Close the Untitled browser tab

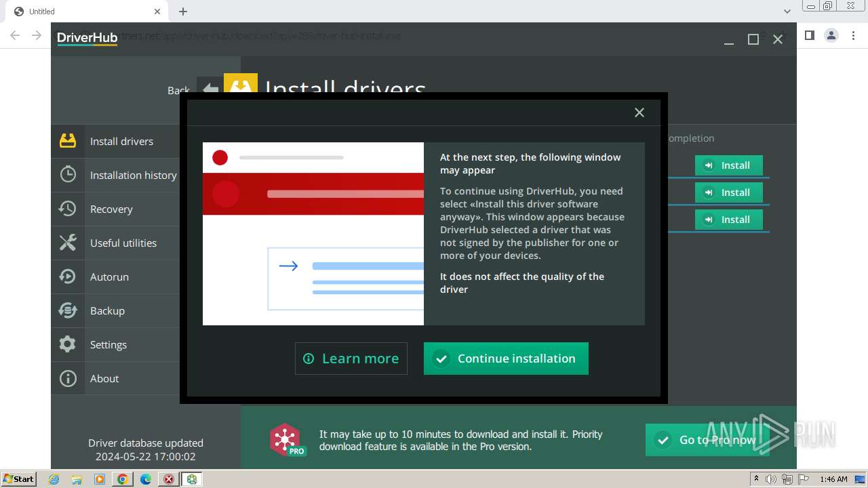(157, 12)
